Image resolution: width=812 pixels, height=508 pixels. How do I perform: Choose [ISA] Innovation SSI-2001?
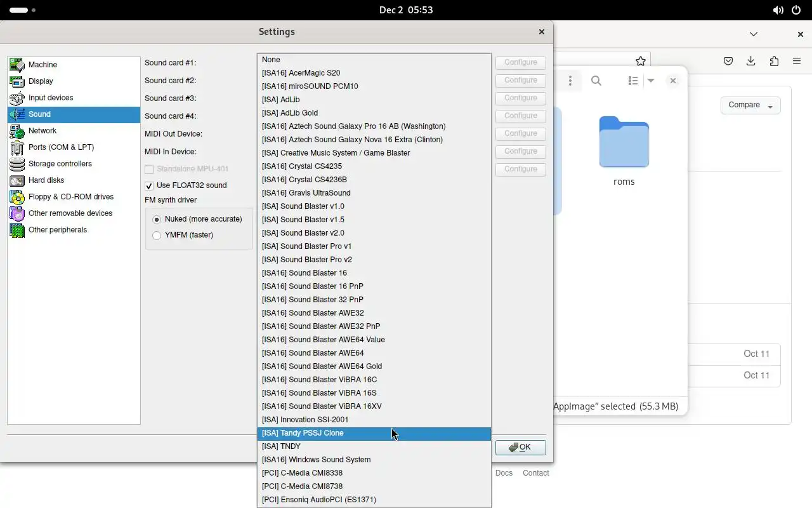374,420
